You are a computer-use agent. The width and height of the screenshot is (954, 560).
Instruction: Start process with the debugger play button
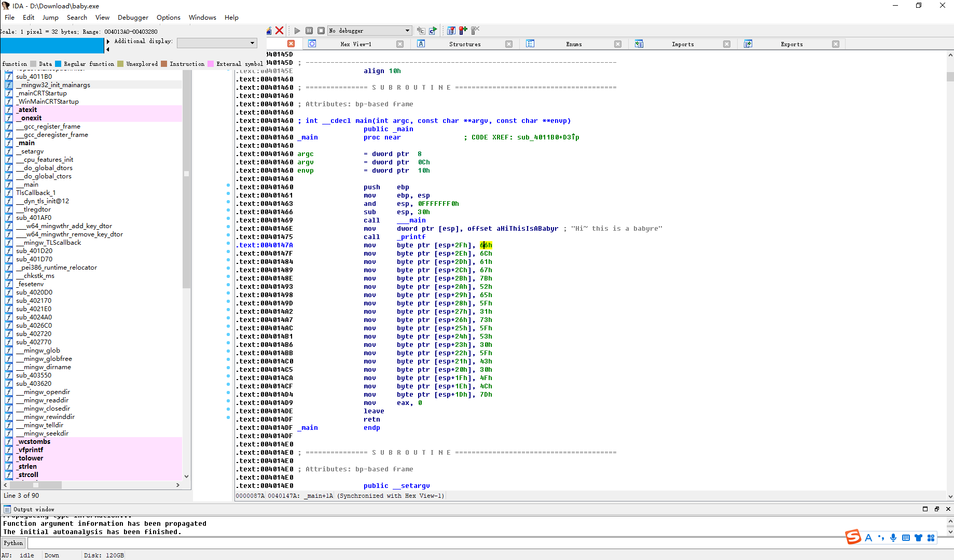(297, 31)
